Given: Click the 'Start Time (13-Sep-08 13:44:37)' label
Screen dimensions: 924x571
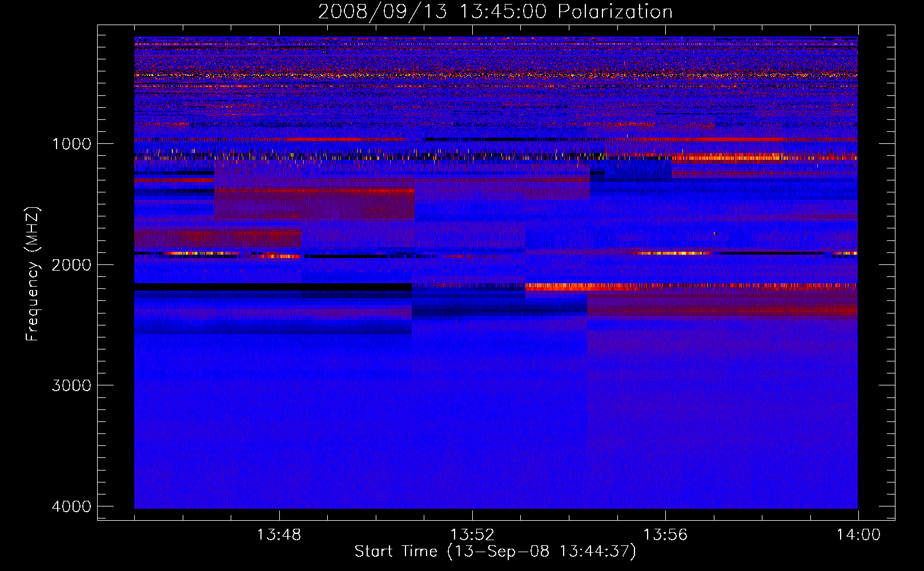Looking at the screenshot, I should tap(495, 552).
